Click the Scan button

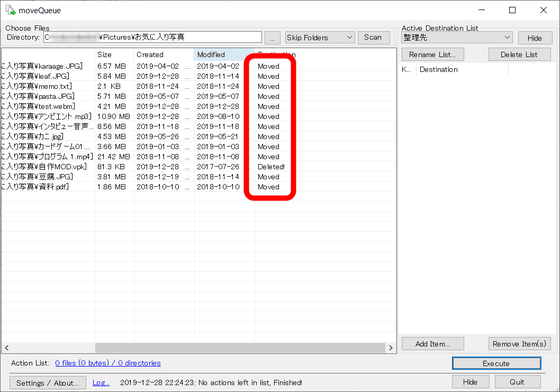pos(373,37)
